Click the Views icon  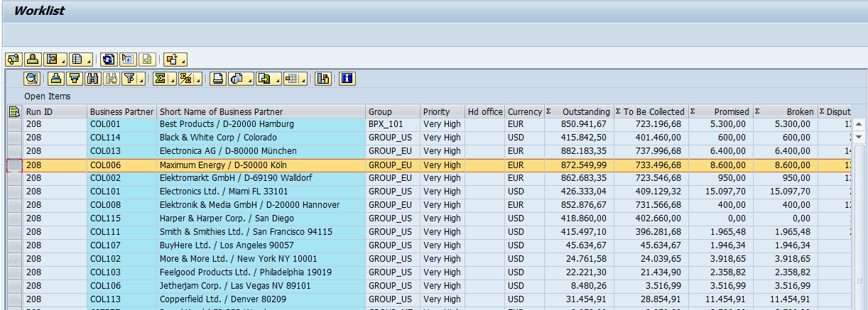[x=237, y=79]
